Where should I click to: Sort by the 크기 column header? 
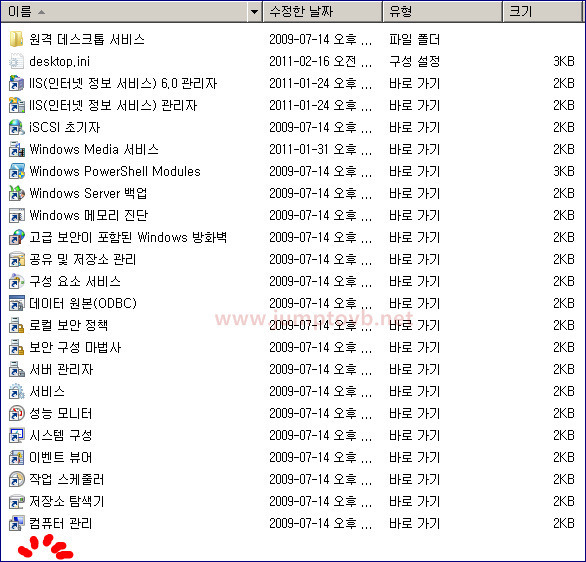pyautogui.click(x=543, y=12)
